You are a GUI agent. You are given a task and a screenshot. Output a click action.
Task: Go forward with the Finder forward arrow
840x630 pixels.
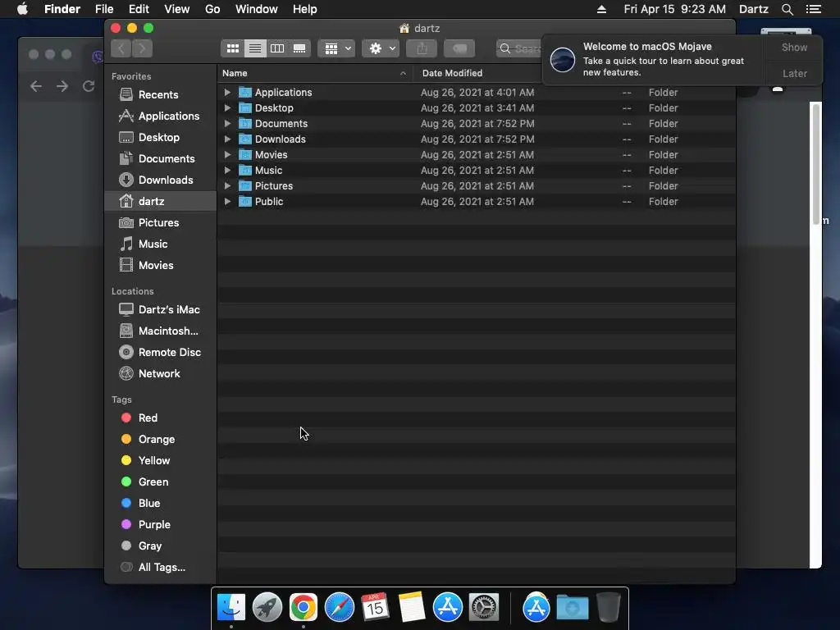tap(143, 48)
